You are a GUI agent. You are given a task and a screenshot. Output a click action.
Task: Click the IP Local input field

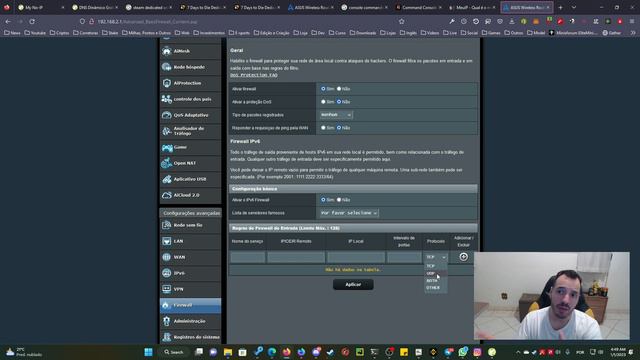point(356,257)
